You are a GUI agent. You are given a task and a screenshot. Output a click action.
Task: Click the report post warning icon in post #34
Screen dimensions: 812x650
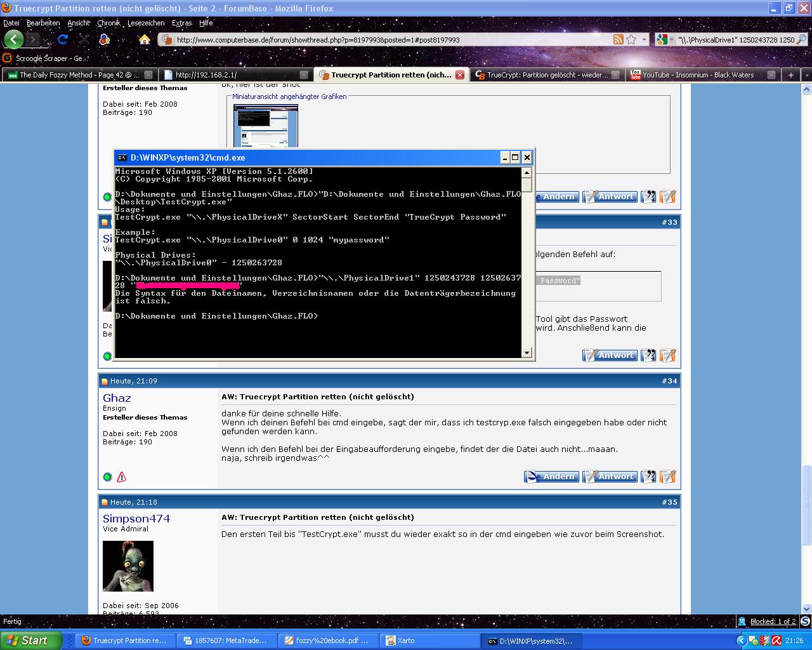point(121,477)
